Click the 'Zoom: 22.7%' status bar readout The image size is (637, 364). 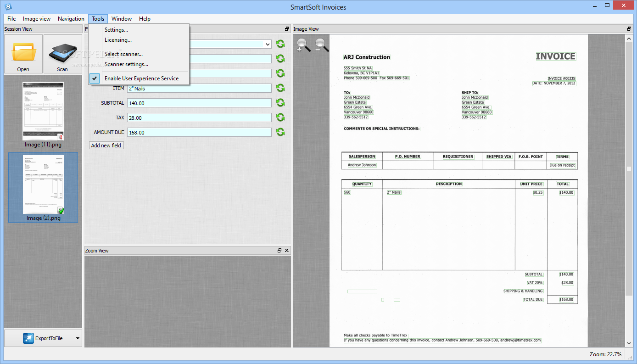[605, 354]
